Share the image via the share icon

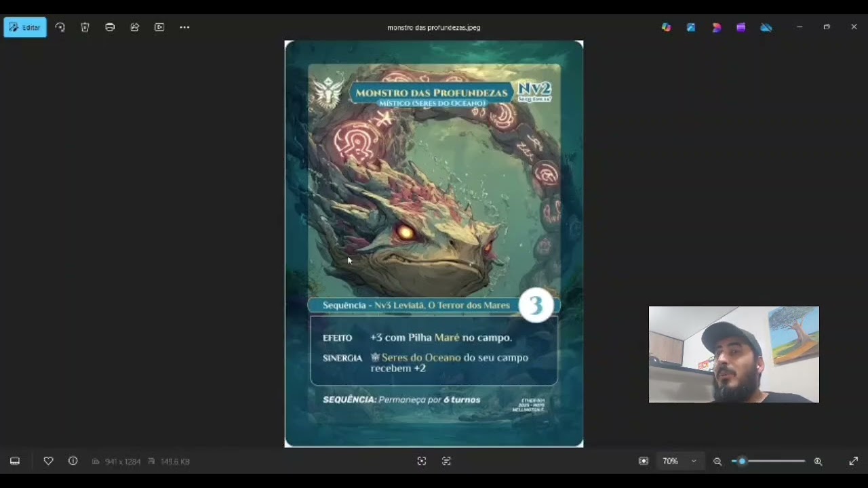pos(135,27)
